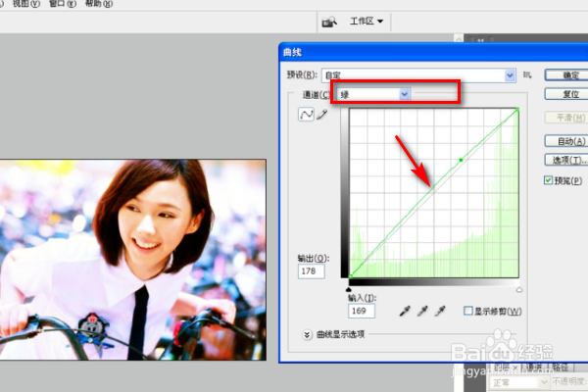Open the 视图(V) menu

click(x=25, y=4)
